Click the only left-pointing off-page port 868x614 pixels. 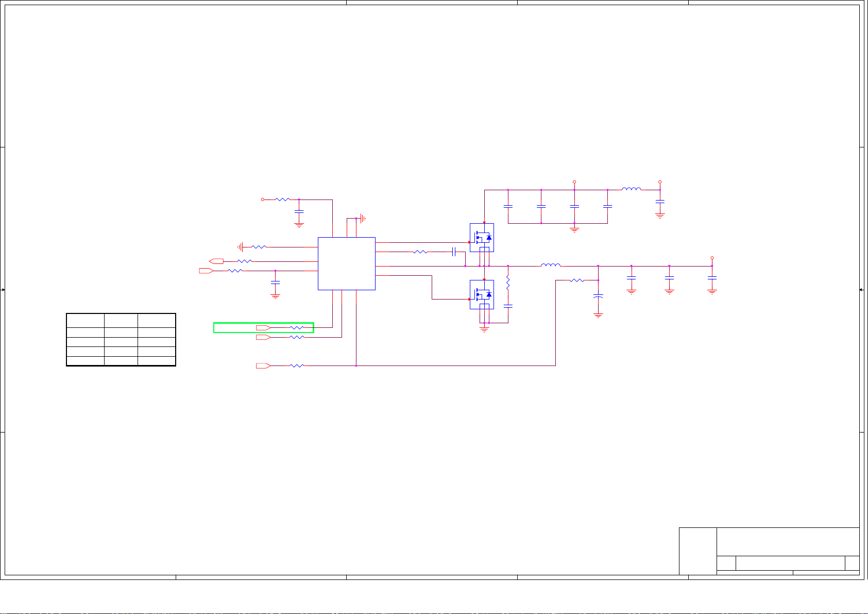(216, 261)
